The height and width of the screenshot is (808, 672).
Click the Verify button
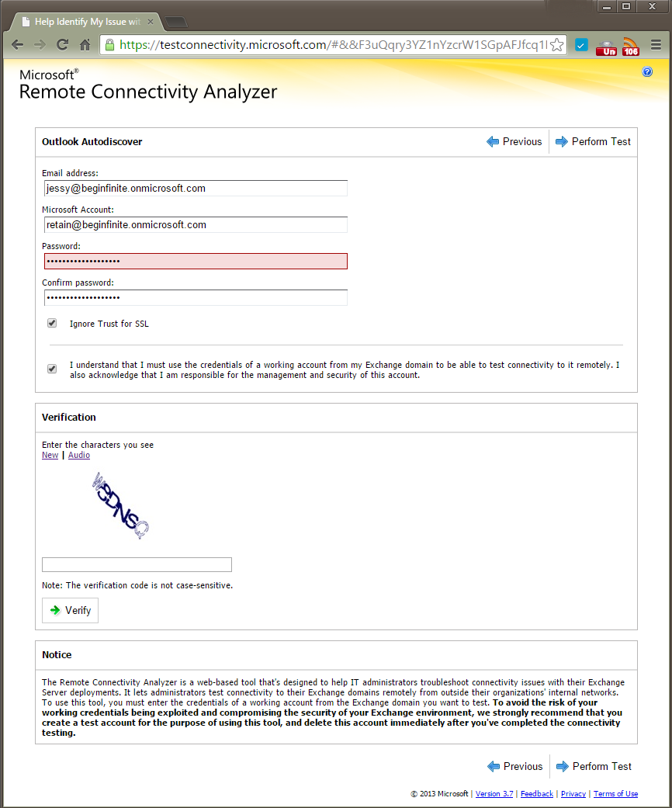(x=70, y=610)
